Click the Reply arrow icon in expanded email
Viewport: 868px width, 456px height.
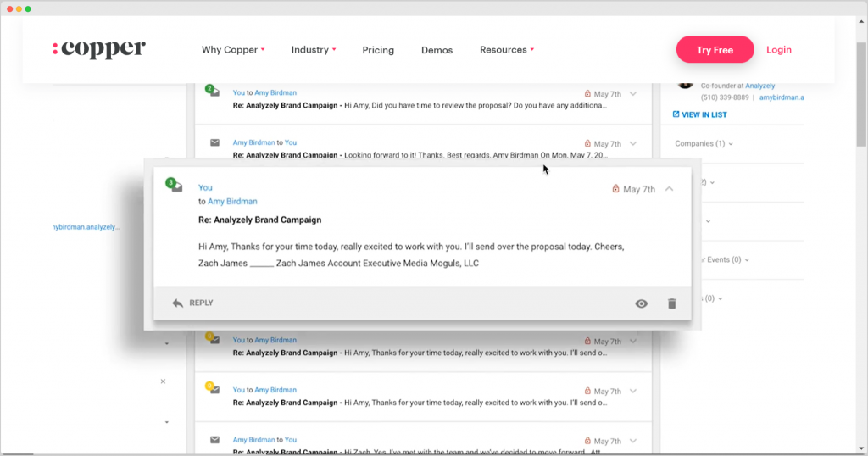coord(178,303)
